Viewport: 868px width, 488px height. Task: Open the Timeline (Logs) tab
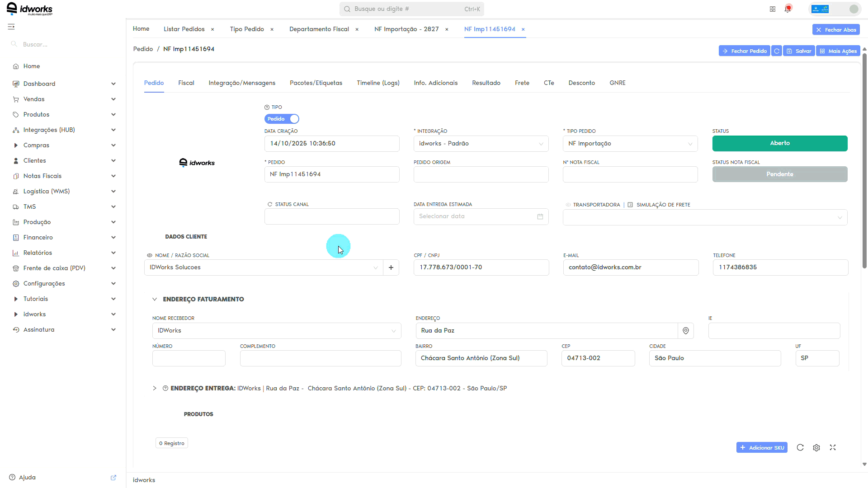point(378,83)
